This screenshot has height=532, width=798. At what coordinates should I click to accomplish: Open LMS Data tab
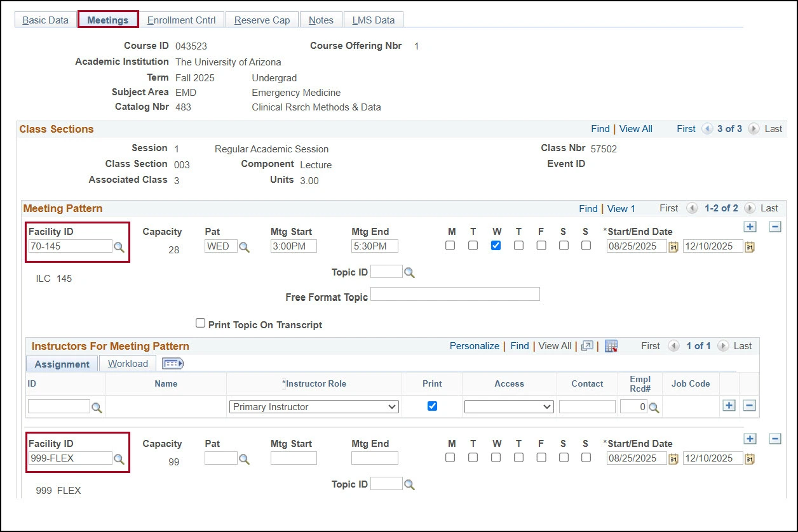[x=374, y=20]
